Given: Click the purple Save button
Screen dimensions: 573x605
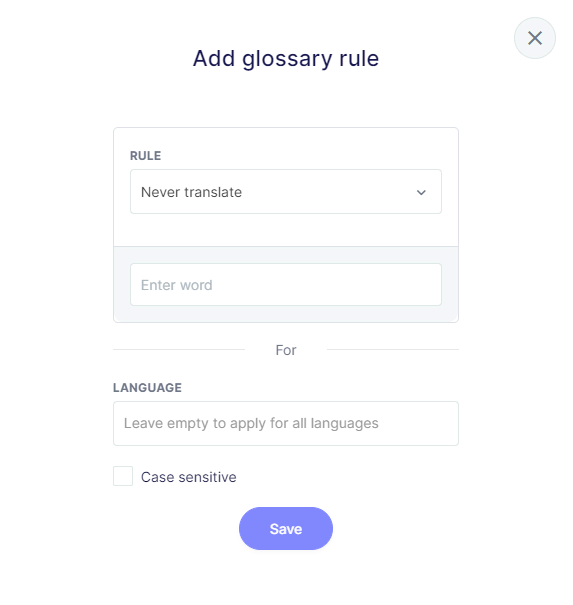Looking at the screenshot, I should [x=286, y=529].
